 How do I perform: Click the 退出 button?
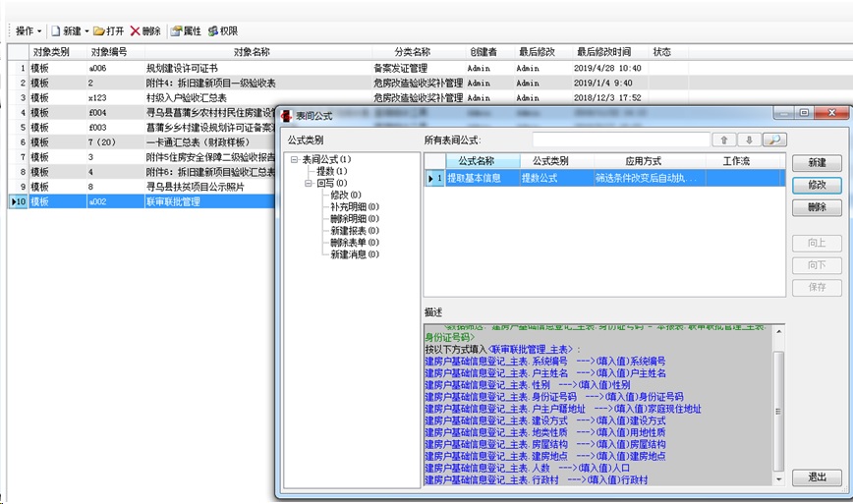[x=816, y=476]
